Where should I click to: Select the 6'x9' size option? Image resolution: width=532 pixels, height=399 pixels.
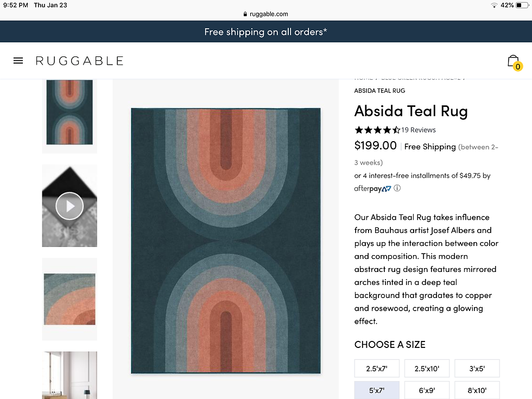[x=427, y=390]
